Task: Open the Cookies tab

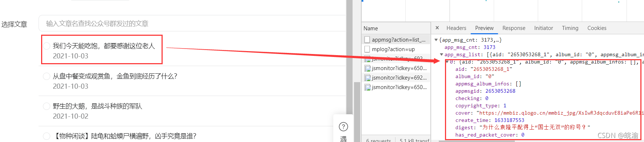Action: point(597,28)
